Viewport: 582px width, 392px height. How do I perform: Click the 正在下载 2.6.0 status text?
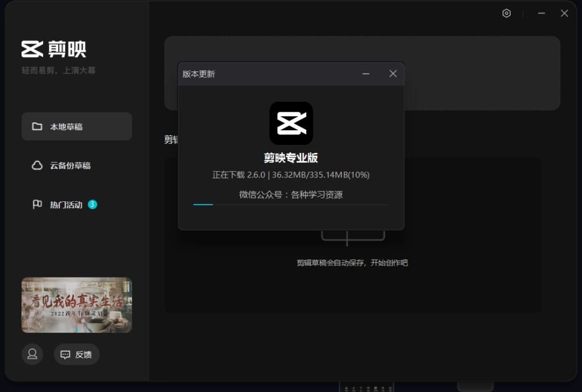coord(291,174)
